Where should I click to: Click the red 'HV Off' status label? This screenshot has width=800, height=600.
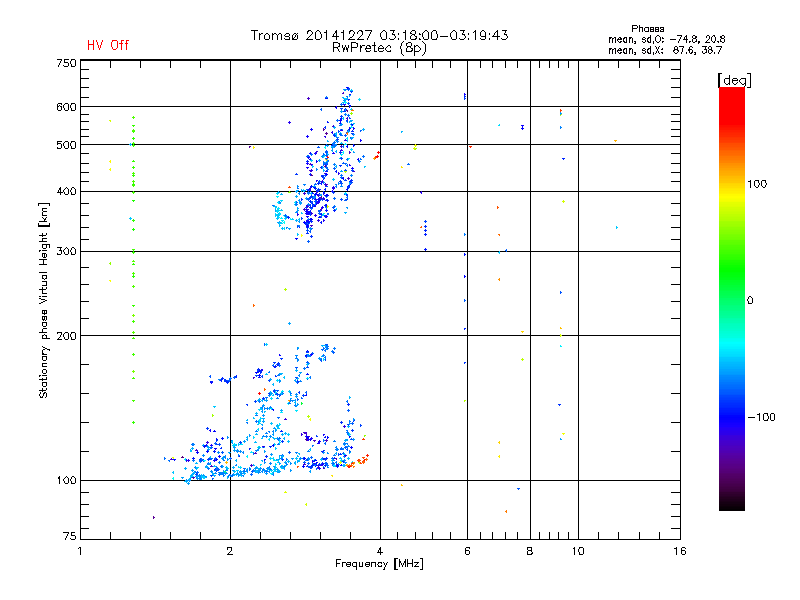click(108, 45)
